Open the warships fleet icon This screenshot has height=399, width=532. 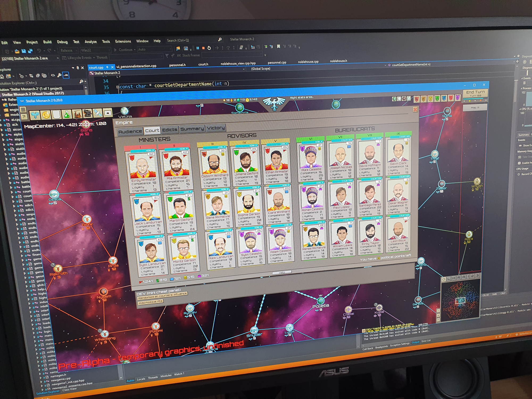pyautogui.click(x=87, y=114)
